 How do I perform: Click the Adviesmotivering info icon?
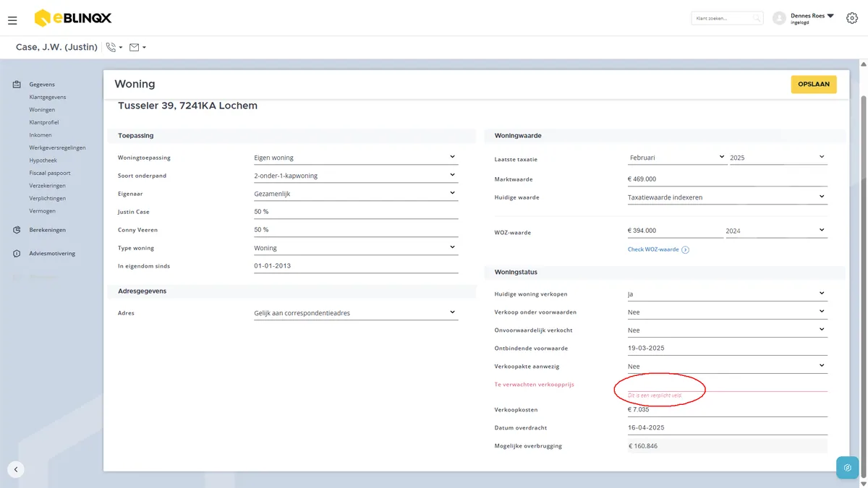coord(17,254)
